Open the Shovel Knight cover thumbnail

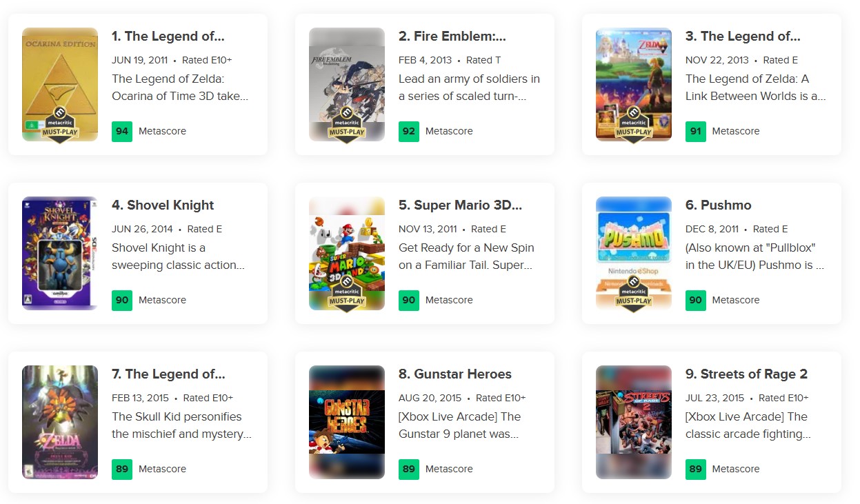[60, 253]
